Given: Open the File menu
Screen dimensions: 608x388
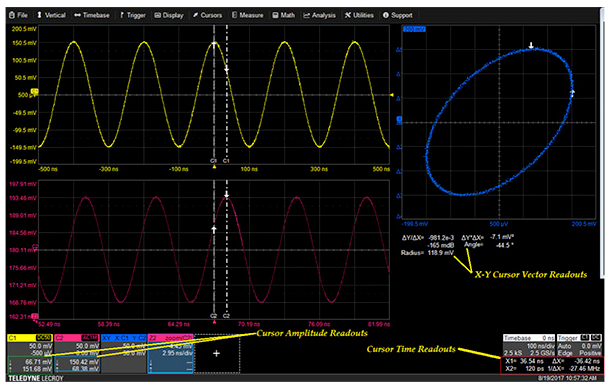Looking at the screenshot, I should coord(18,15).
